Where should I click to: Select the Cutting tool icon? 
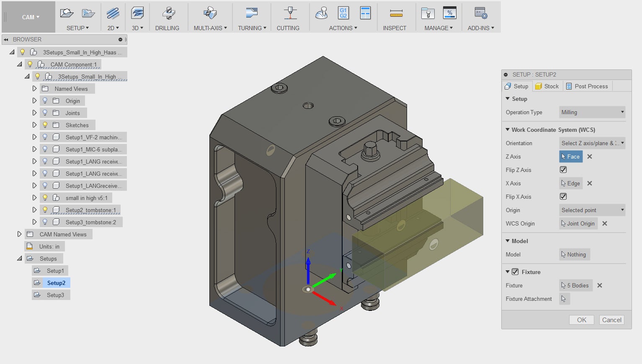click(x=290, y=14)
